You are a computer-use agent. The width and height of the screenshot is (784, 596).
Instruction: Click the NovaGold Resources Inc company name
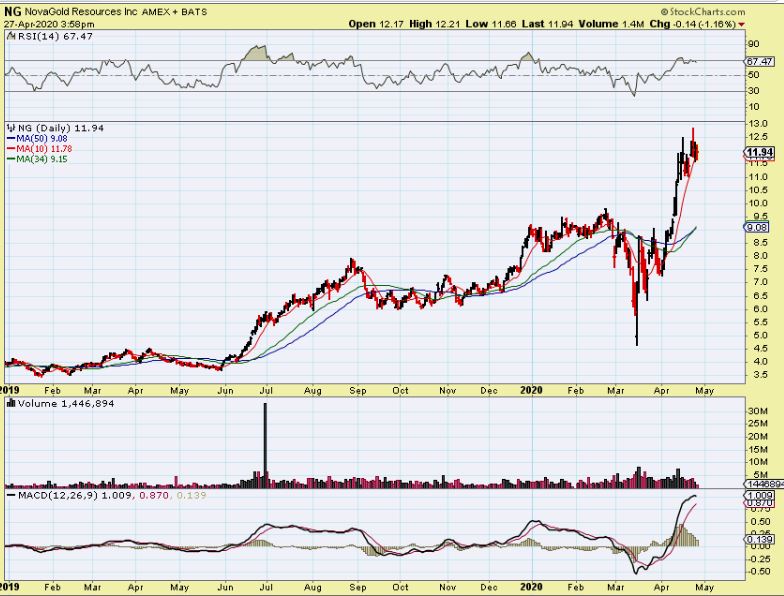[80, 12]
